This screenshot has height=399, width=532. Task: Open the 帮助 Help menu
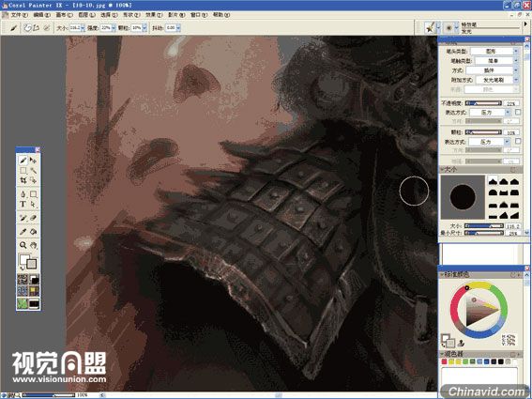220,15
